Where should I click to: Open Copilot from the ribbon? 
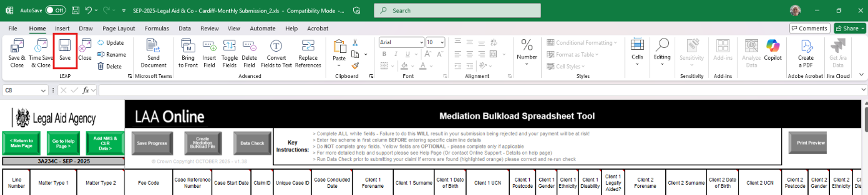[772, 50]
